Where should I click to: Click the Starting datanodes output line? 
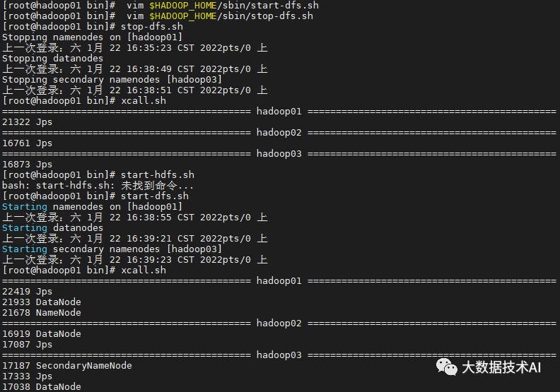click(x=52, y=228)
